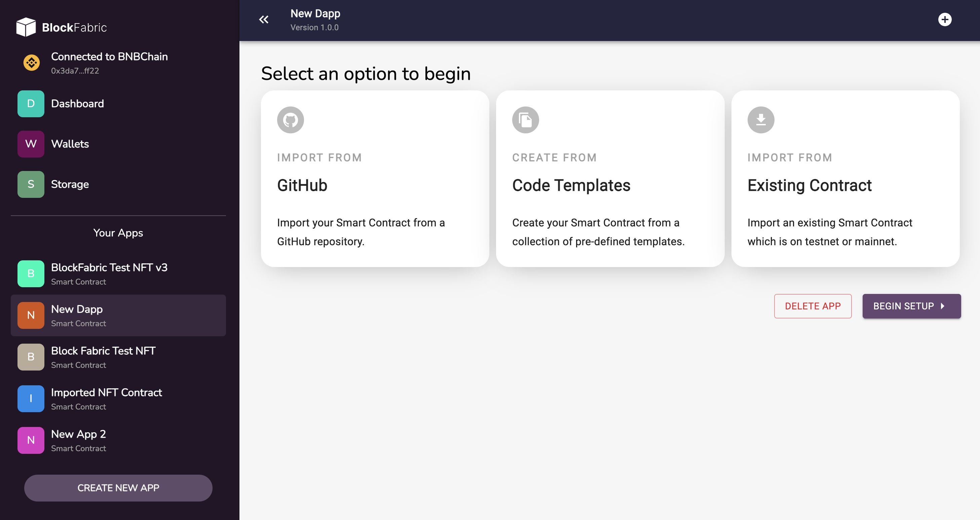This screenshot has height=520, width=980.
Task: Click Create New App button
Action: pos(118,488)
